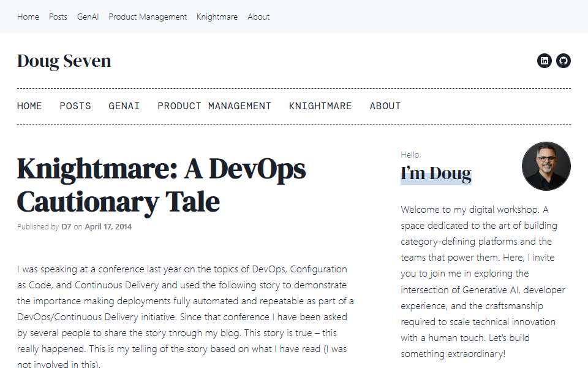Viewport: 588px width, 368px height.
Task: Open the GitHub profile icon
Action: click(563, 61)
